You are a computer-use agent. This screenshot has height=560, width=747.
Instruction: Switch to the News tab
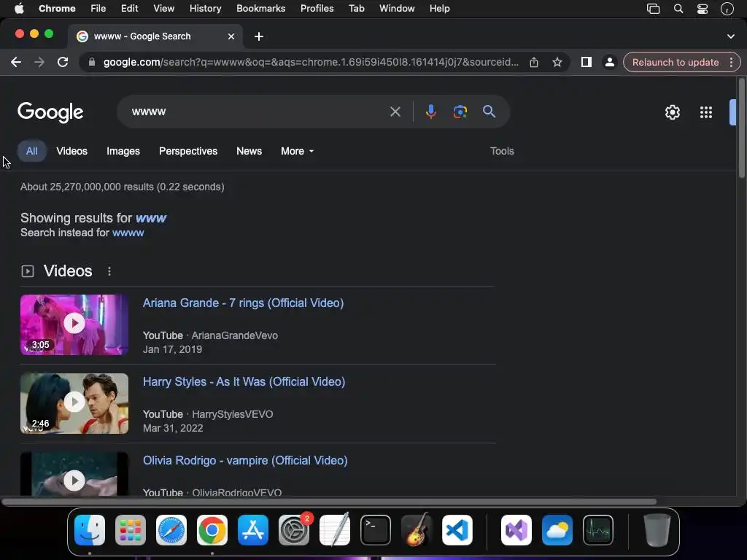click(x=249, y=151)
